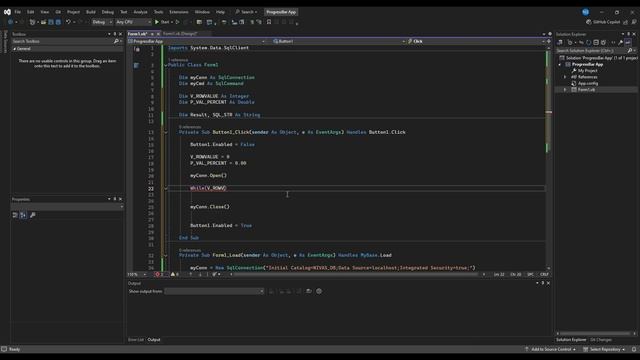Click the GitHub Copilot icon

(x=588, y=22)
